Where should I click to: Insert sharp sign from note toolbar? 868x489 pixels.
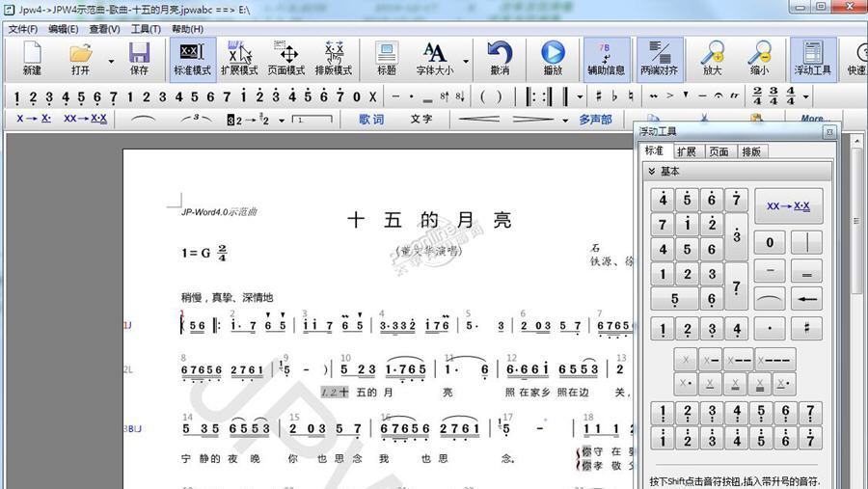(x=598, y=96)
